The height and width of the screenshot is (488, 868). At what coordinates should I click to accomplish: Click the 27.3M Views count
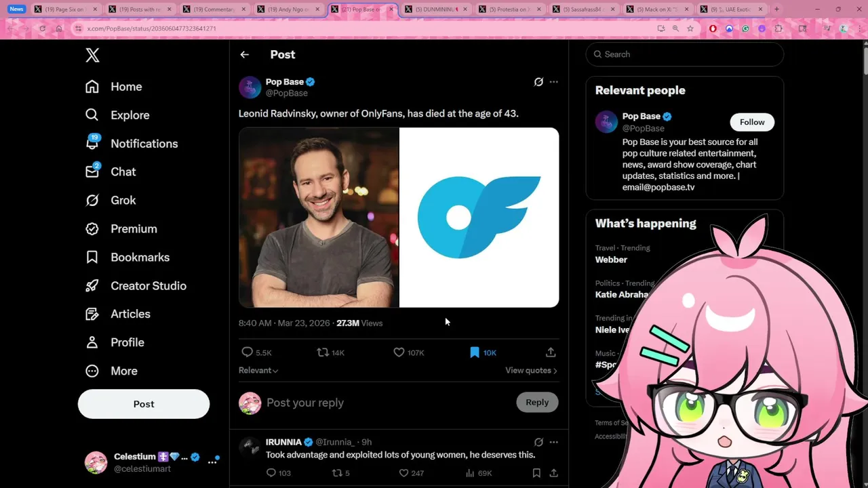point(359,323)
